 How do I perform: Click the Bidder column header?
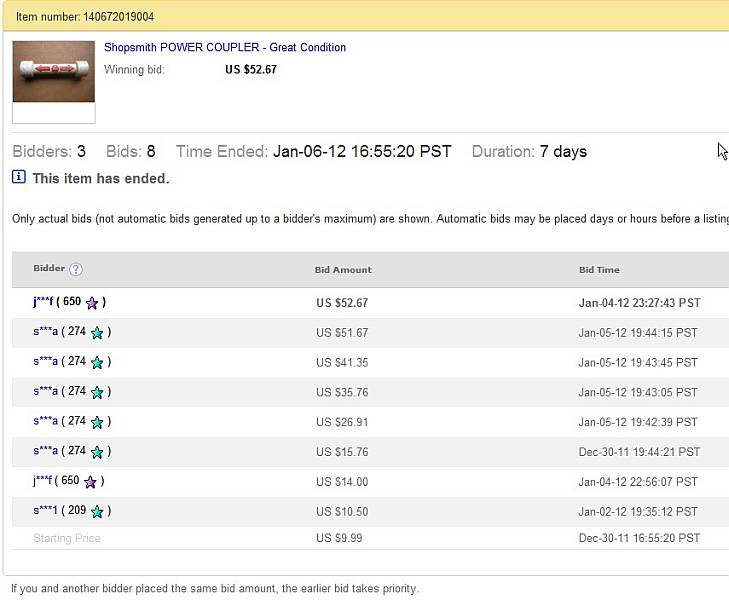coord(49,268)
